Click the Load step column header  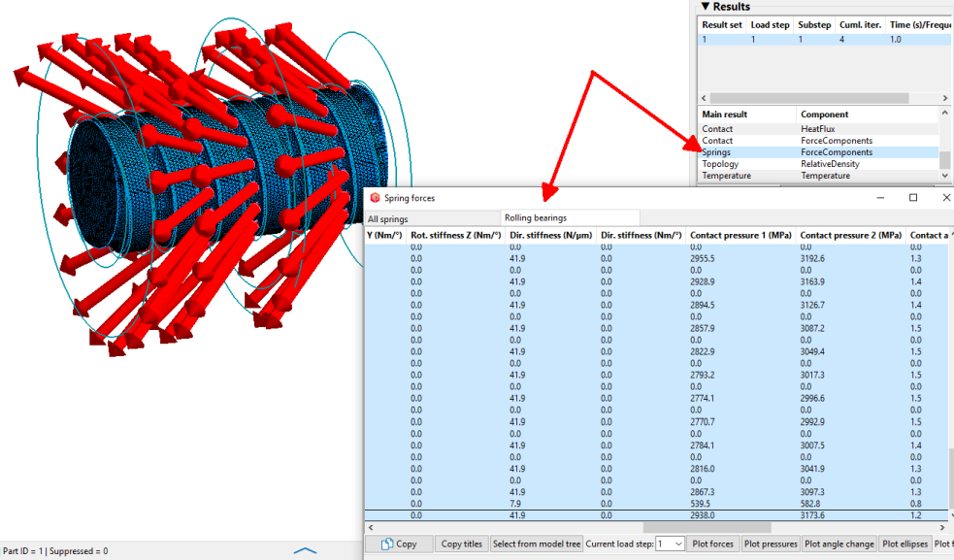(x=770, y=25)
